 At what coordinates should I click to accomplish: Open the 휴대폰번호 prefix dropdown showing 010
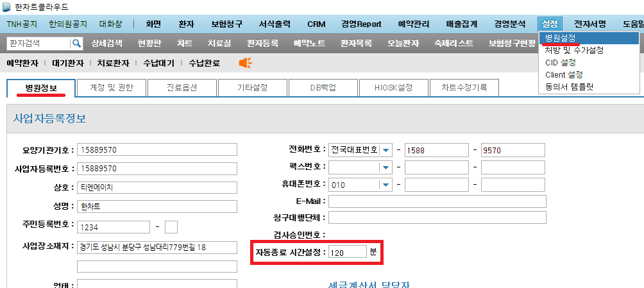tap(386, 185)
